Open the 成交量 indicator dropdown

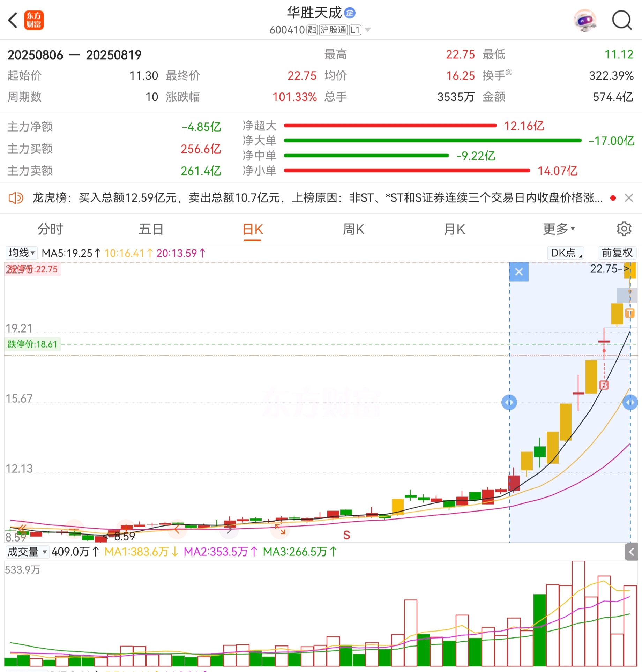[x=27, y=552]
